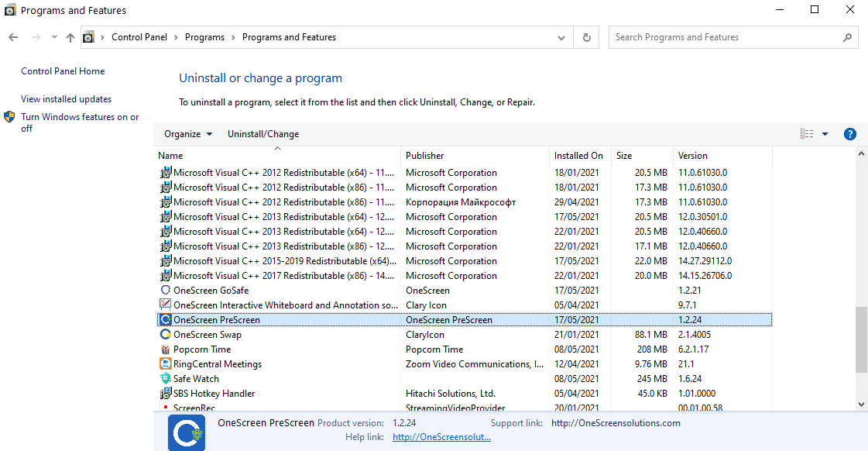
Task: Click the list scroll-down arrow
Action: [861, 405]
